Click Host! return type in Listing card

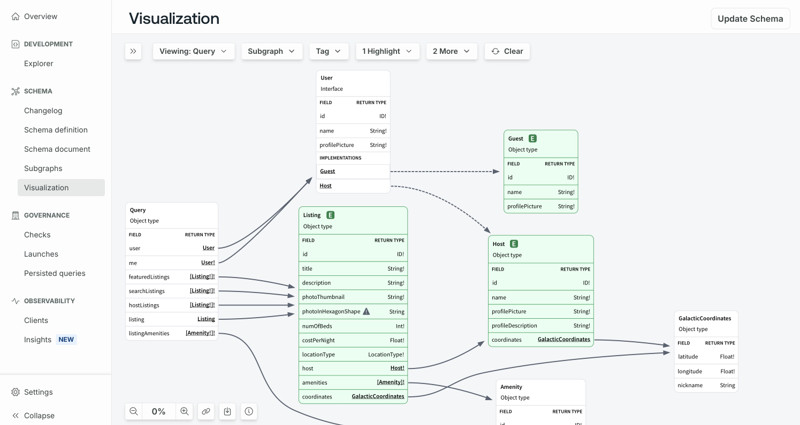[x=397, y=368]
